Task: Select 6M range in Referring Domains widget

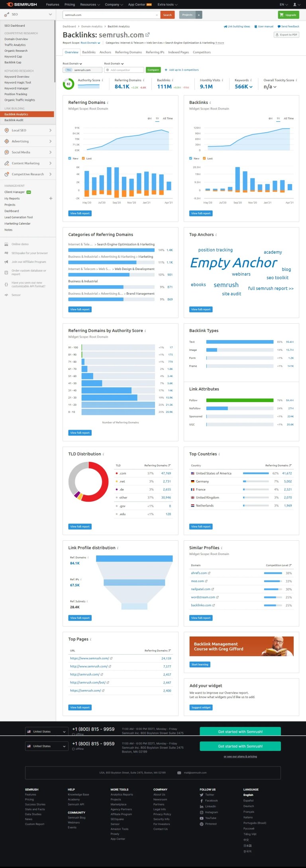Action: (149, 118)
